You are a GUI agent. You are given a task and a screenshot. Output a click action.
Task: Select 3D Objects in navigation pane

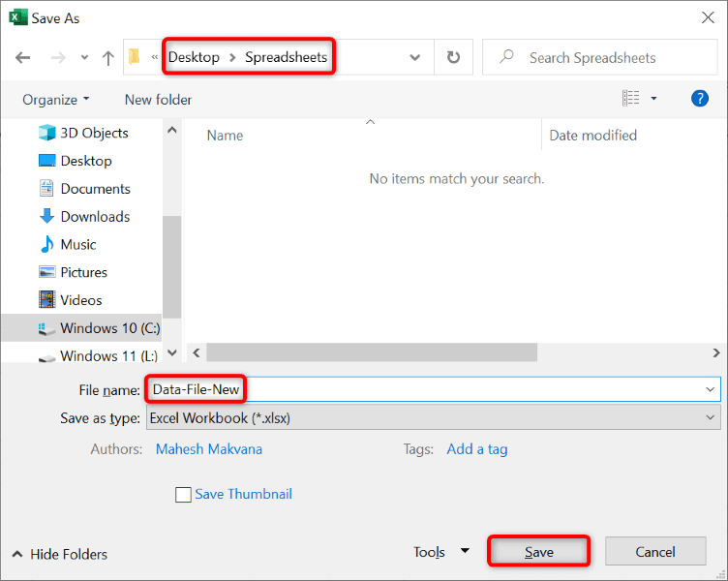point(94,133)
